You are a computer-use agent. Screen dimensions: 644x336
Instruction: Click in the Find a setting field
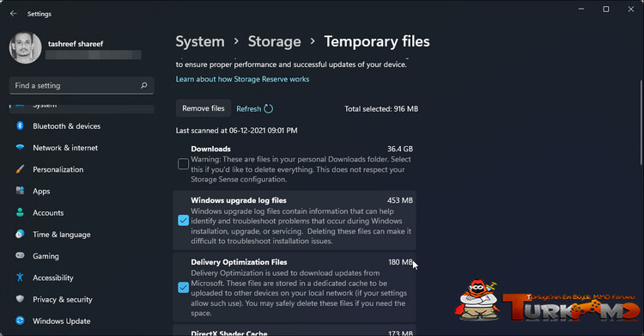(x=82, y=86)
